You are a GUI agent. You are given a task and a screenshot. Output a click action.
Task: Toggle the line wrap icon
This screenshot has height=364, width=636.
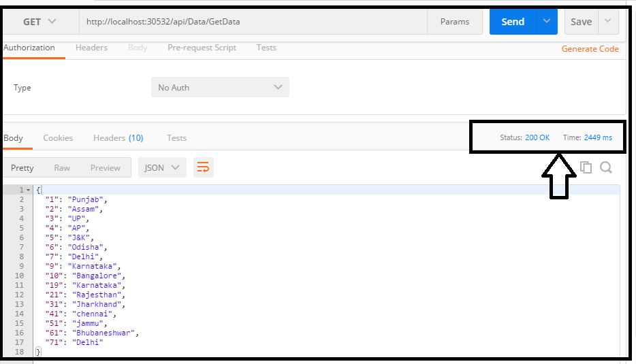pyautogui.click(x=203, y=167)
